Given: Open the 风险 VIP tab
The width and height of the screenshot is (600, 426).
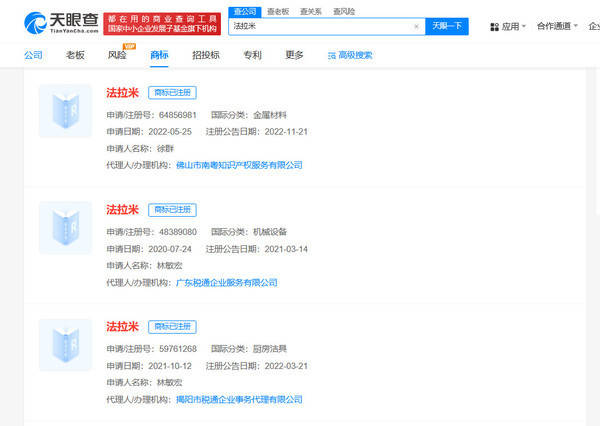Looking at the screenshot, I should [117, 55].
